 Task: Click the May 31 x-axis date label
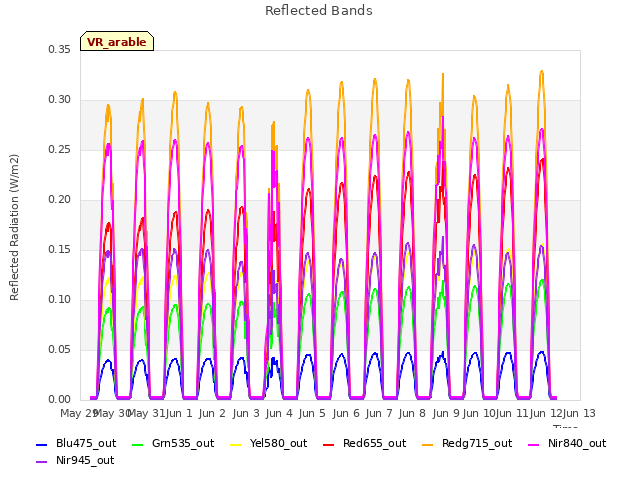click(146, 413)
